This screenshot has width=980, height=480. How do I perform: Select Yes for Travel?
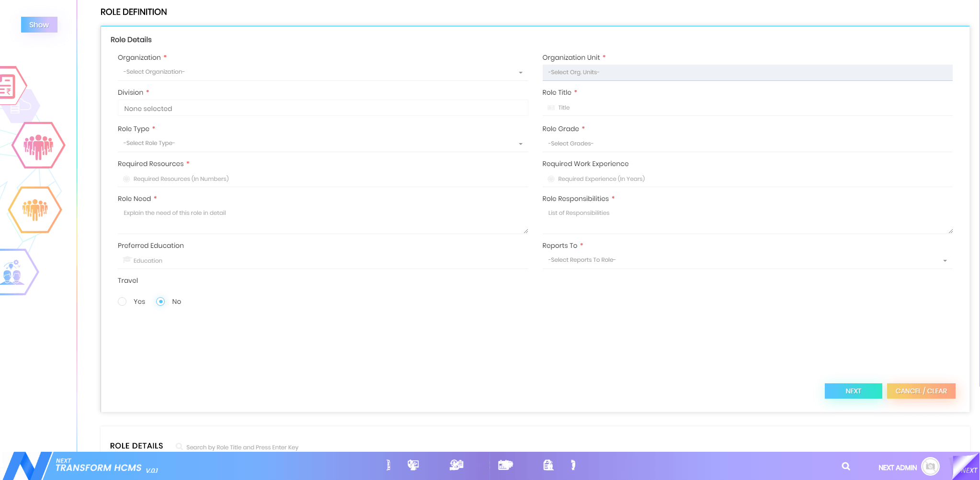pos(123,301)
